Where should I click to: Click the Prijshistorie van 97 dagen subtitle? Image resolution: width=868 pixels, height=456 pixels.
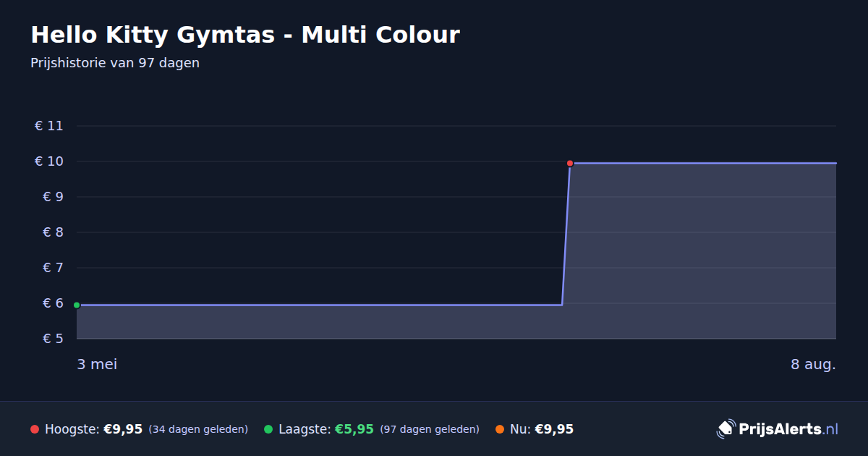115,63
